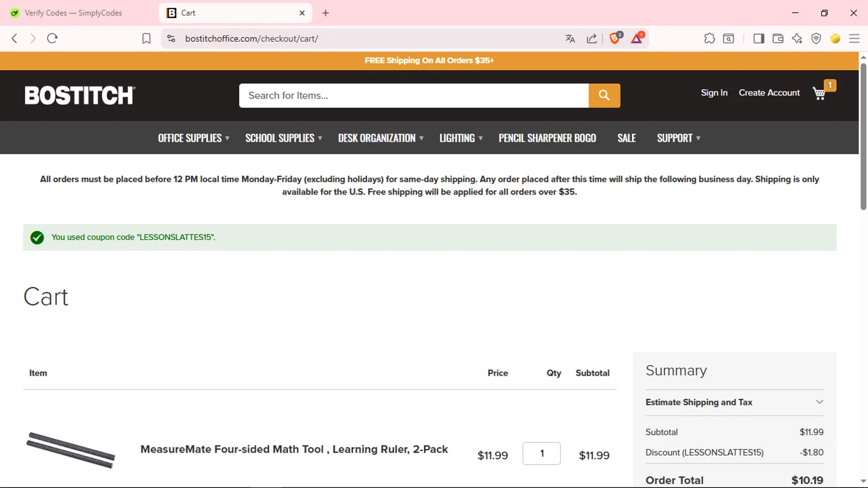The height and width of the screenshot is (488, 868).
Task: Open Brave Shields lion icon
Action: (x=615, y=38)
